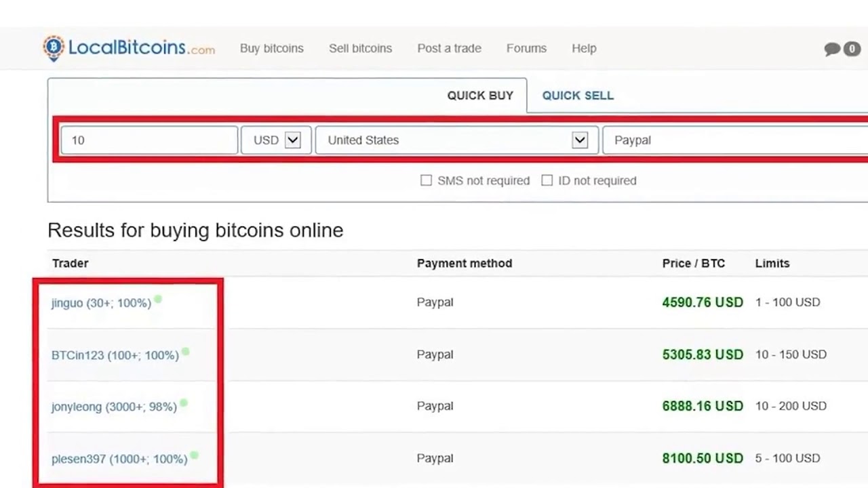Switch to the QUICK BUY tab
Viewport: 868px width, 488px height.
tap(480, 96)
